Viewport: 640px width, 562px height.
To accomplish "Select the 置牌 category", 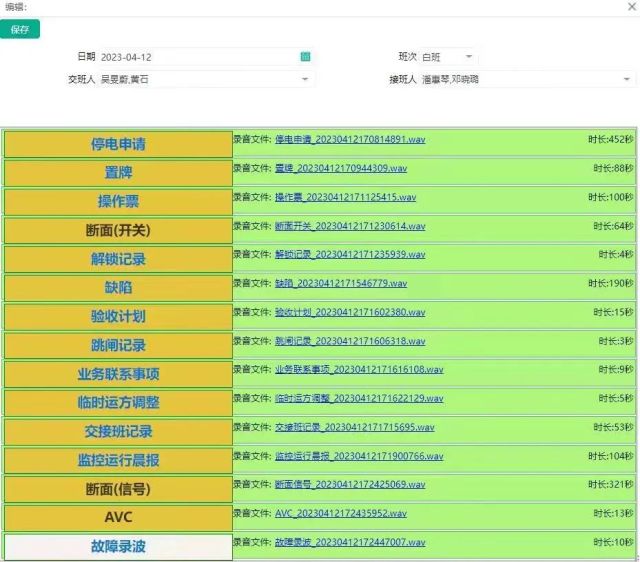I will tap(118, 173).
